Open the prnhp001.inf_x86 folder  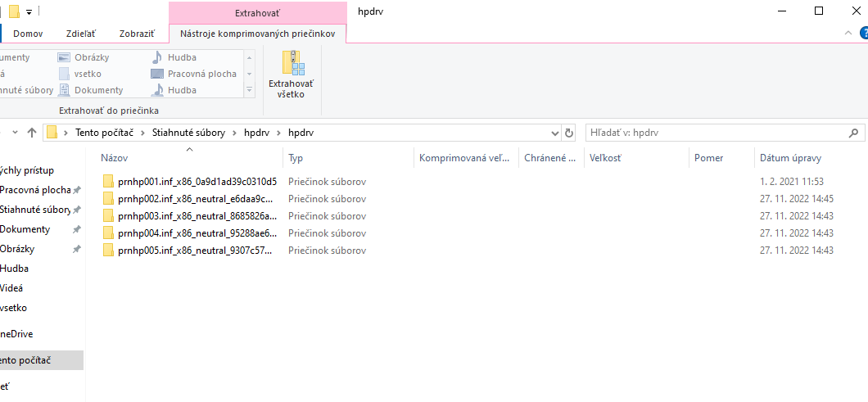click(197, 181)
